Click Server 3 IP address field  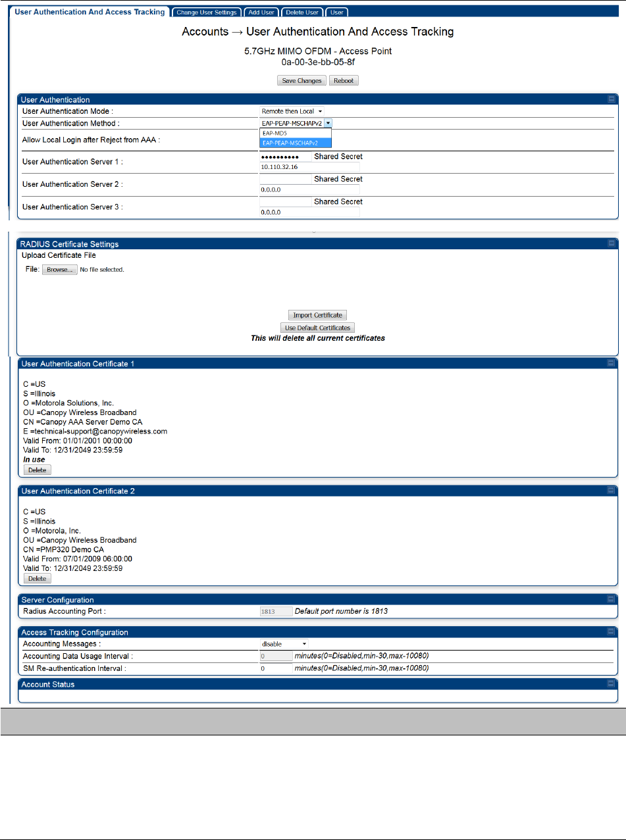coord(309,212)
